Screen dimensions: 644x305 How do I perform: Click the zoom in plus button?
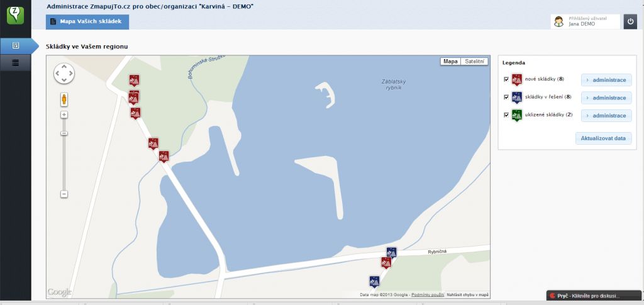point(64,115)
